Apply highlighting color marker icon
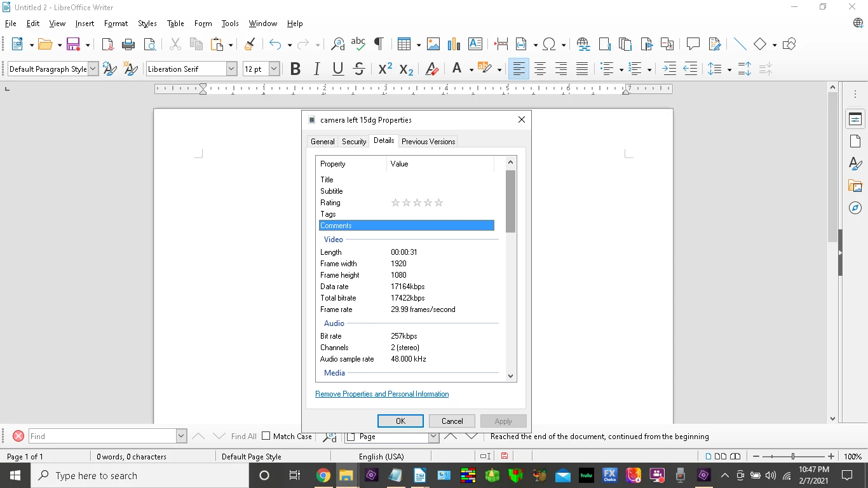 485,69
